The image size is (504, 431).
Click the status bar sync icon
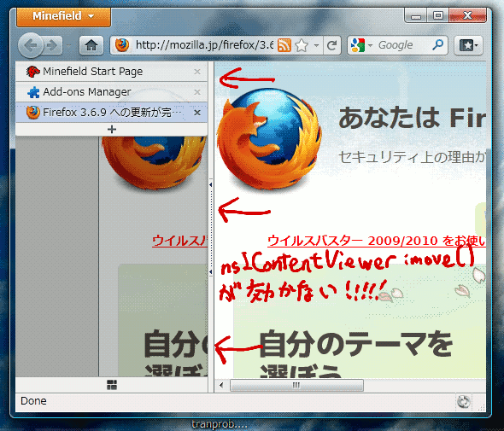click(464, 401)
